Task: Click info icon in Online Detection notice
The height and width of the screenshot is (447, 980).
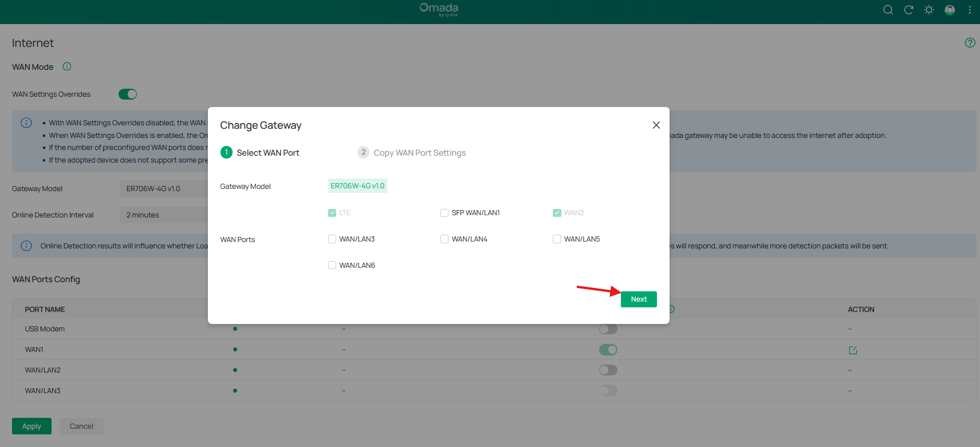Action: [x=26, y=246]
